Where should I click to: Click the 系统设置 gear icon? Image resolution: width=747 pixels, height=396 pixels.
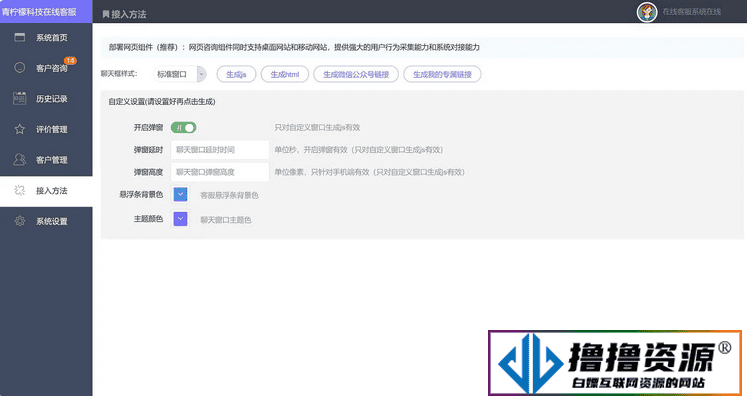point(20,221)
